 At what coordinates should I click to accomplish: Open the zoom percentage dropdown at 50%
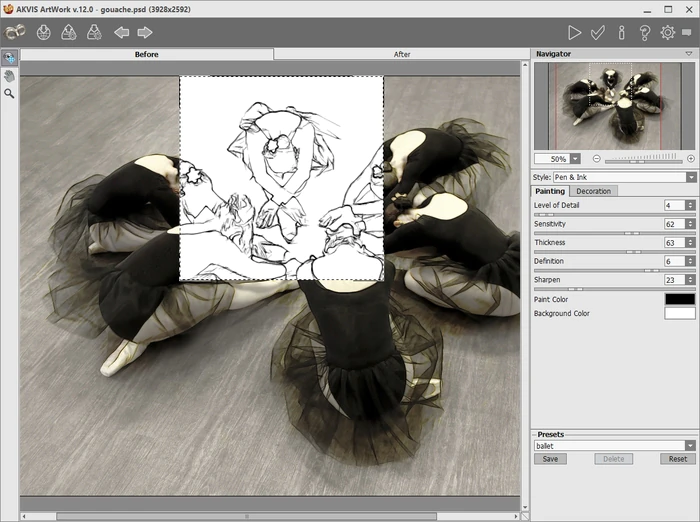575,159
